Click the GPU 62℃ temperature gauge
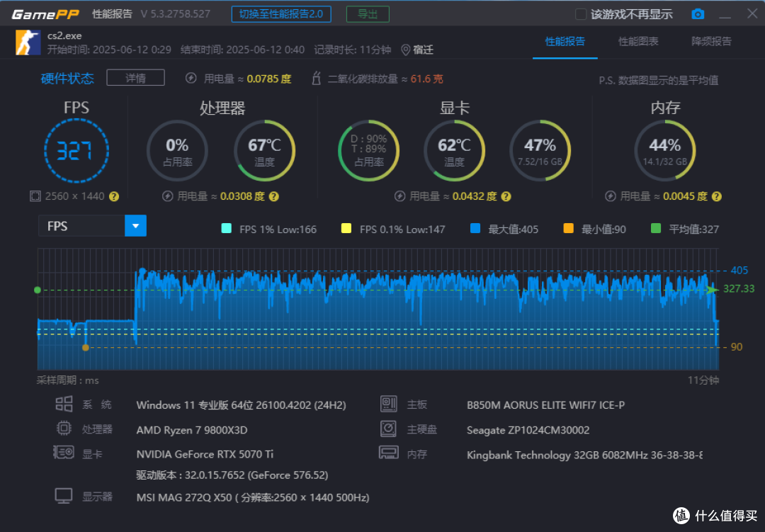 454,151
